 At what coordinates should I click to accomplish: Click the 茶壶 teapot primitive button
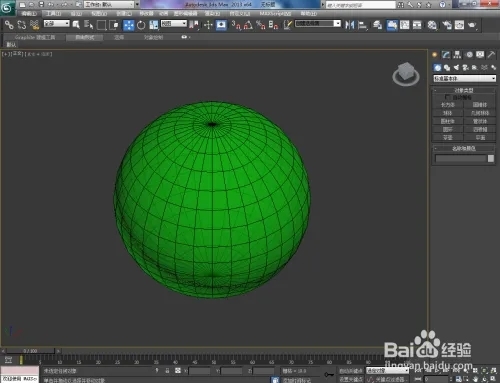[x=448, y=137]
